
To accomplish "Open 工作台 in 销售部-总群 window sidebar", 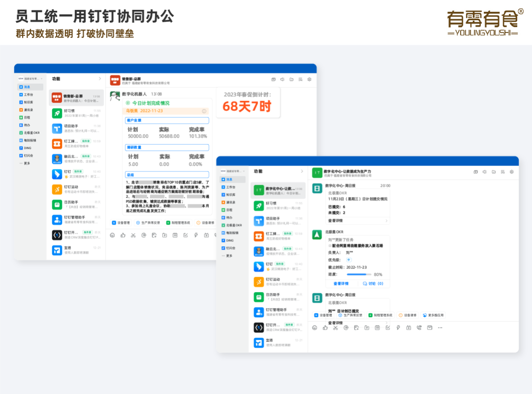I will coord(27,95).
